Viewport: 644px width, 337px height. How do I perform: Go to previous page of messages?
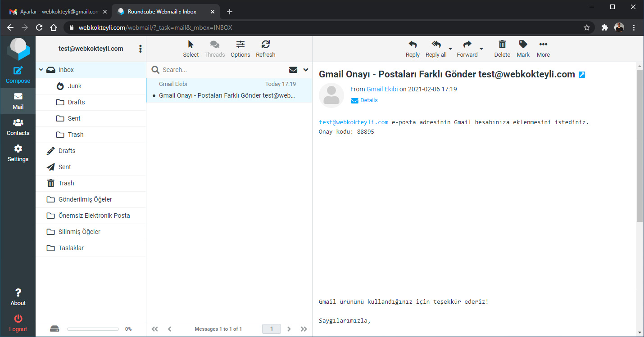click(x=169, y=329)
